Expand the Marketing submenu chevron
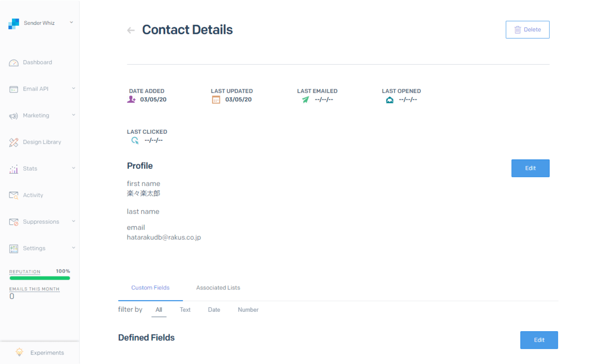 74,115
